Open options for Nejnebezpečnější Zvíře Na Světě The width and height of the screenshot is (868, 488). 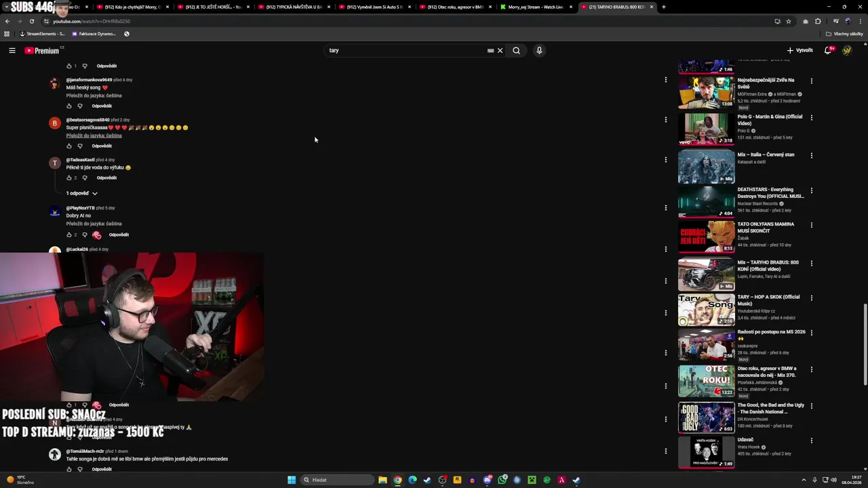[811, 81]
